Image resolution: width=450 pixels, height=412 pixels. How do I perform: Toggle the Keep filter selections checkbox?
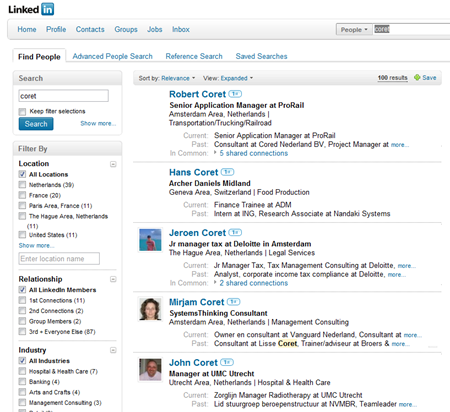pyautogui.click(x=22, y=111)
